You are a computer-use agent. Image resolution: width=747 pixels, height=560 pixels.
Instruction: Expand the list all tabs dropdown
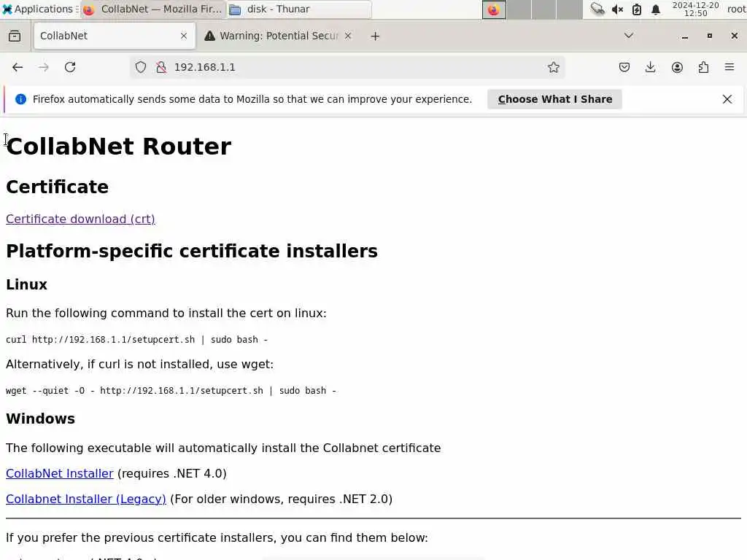629,36
